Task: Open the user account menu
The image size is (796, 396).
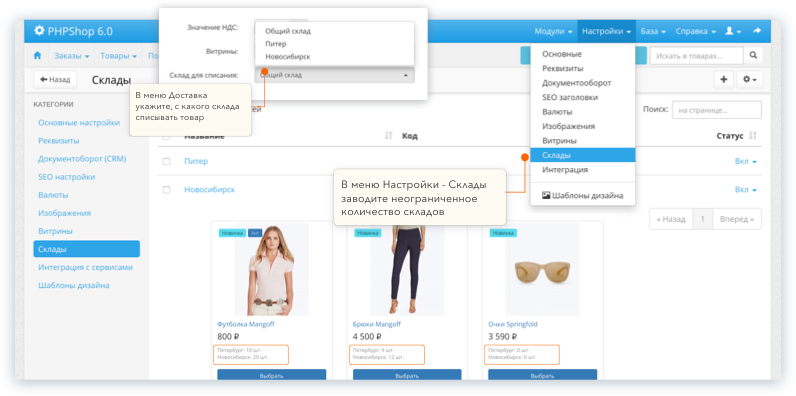Action: [733, 31]
